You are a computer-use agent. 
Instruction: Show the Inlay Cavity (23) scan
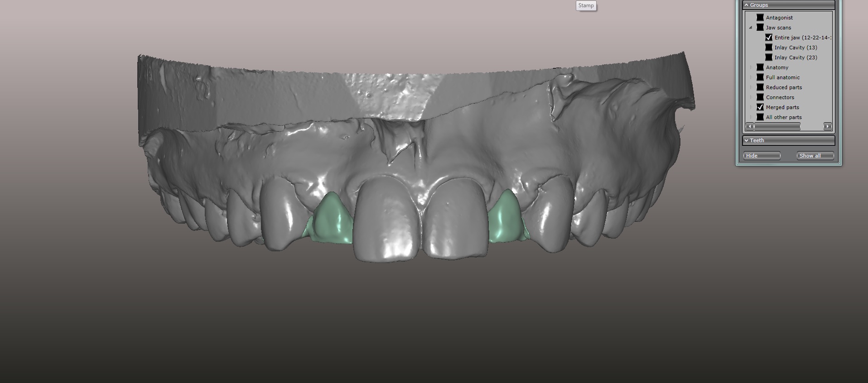[x=769, y=57]
